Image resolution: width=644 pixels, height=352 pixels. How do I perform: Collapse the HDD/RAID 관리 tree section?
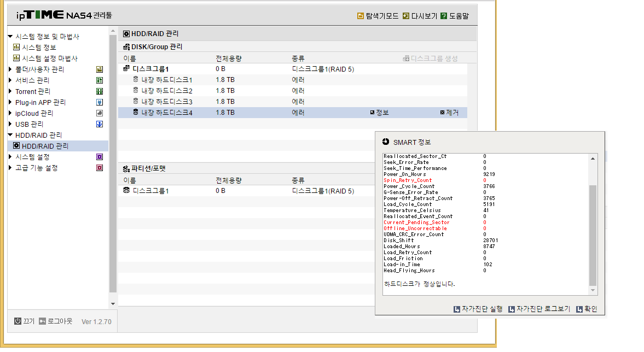click(x=10, y=135)
